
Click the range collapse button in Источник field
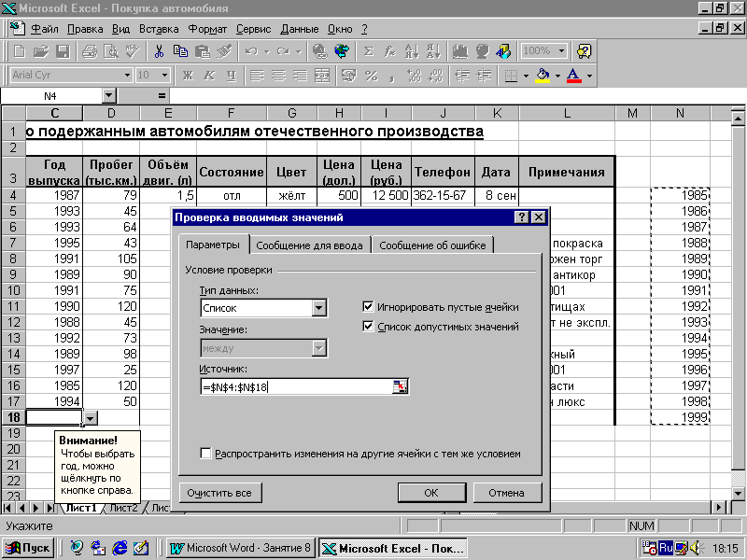pyautogui.click(x=400, y=386)
